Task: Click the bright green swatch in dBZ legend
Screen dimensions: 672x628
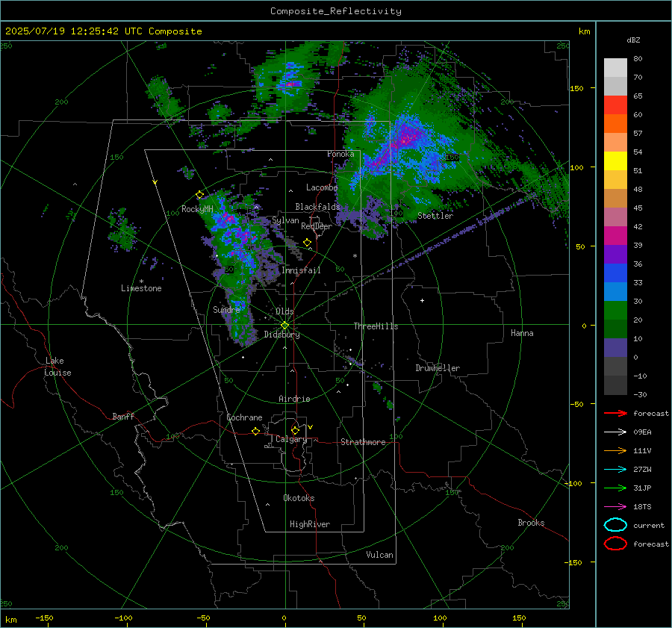Action: (615, 310)
